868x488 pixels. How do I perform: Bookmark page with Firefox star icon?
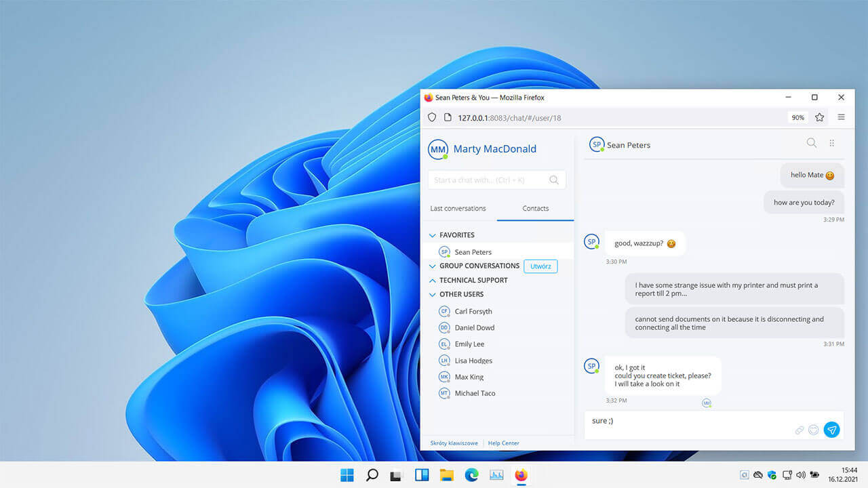[819, 117]
